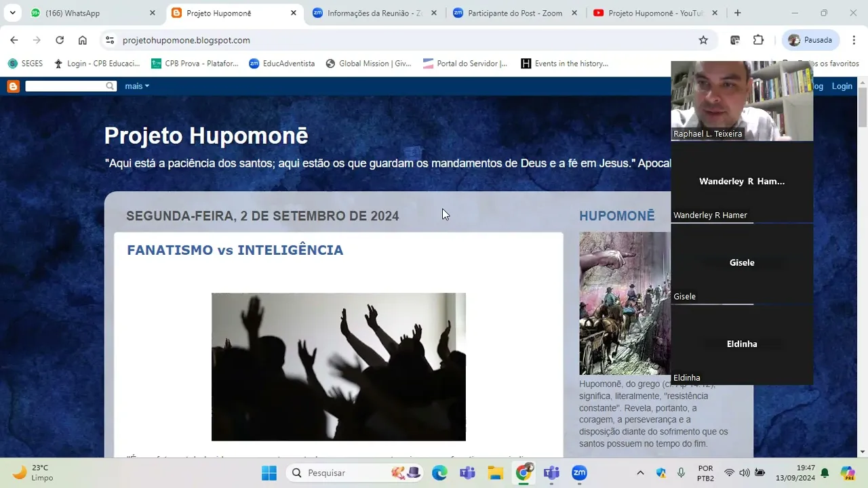Screen dimensions: 868x488
Task: Select the Projeto Hupomonē blog tab
Action: pyautogui.click(x=233, y=13)
